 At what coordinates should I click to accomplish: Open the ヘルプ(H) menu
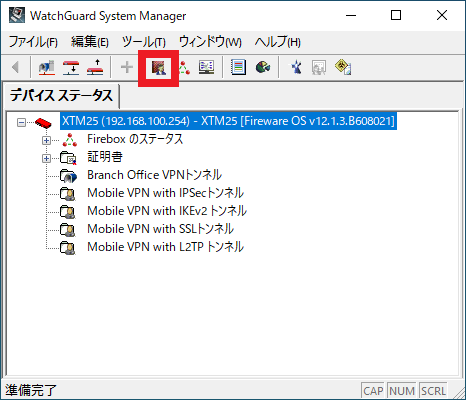point(278,42)
